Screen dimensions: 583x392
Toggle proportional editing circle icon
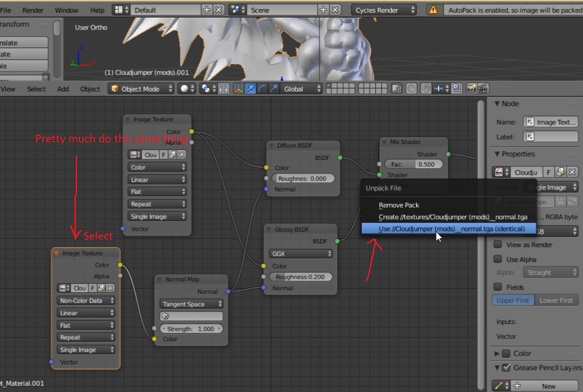pyautogui.click(x=411, y=89)
